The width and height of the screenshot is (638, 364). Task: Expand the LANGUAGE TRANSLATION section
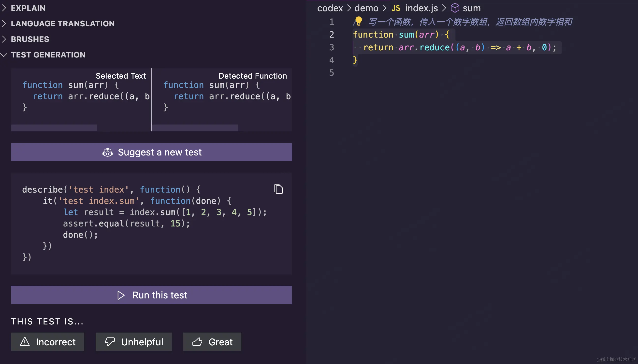[x=62, y=24]
